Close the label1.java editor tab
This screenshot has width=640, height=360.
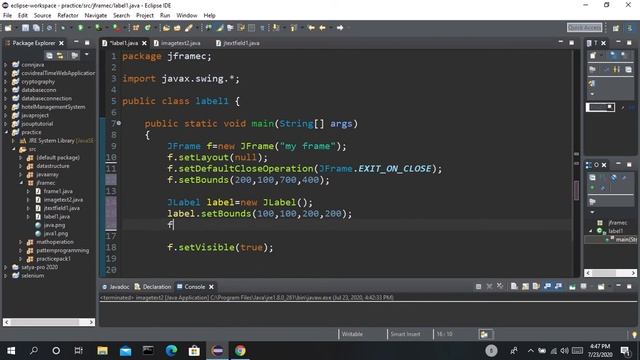point(144,43)
